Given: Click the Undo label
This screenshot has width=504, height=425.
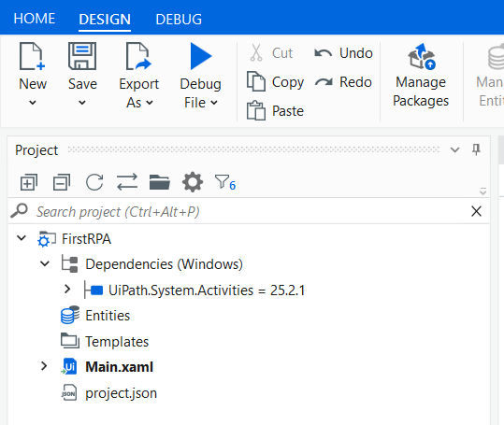Looking at the screenshot, I should 356,53.
